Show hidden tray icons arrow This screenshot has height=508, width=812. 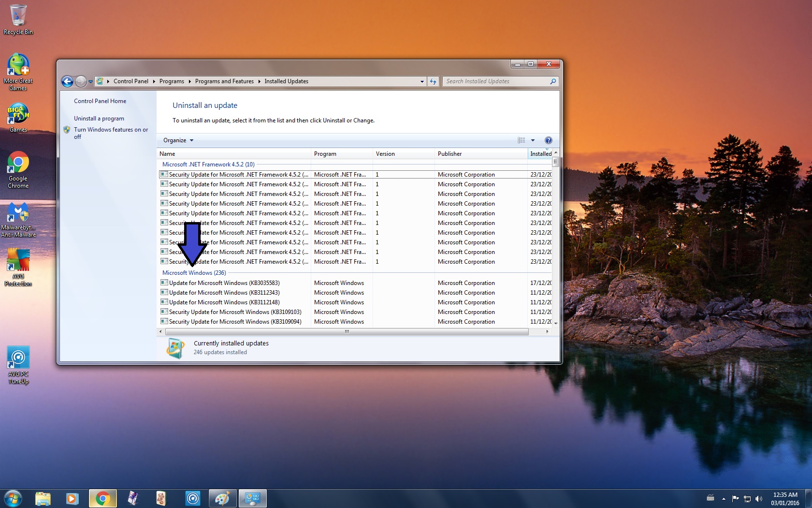pos(724,498)
